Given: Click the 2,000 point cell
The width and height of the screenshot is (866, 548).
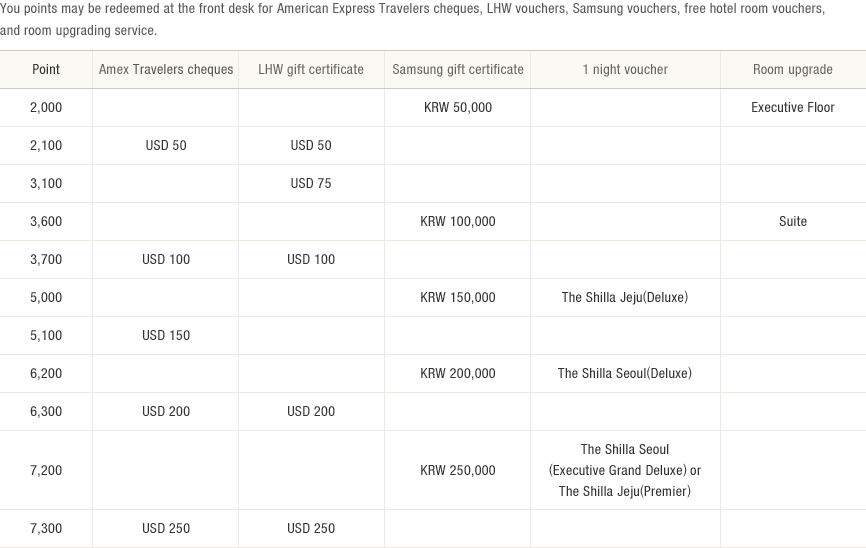Looking at the screenshot, I should pyautogui.click(x=46, y=108).
